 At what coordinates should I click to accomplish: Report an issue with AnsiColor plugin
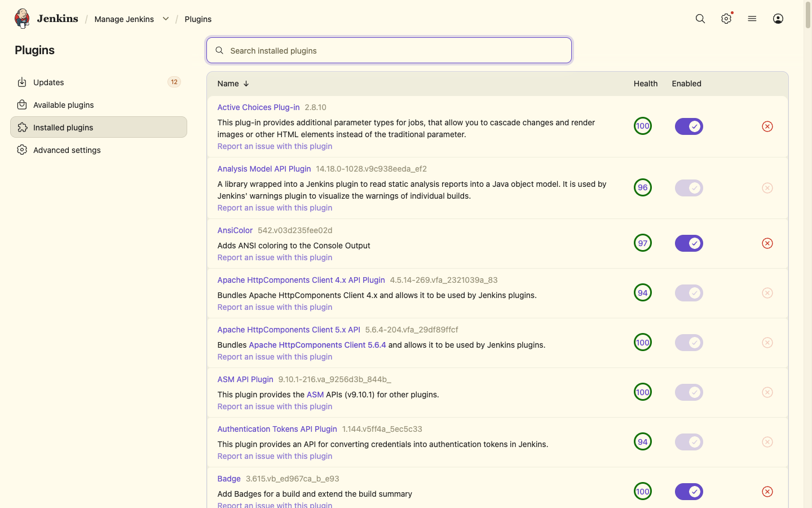(x=275, y=257)
